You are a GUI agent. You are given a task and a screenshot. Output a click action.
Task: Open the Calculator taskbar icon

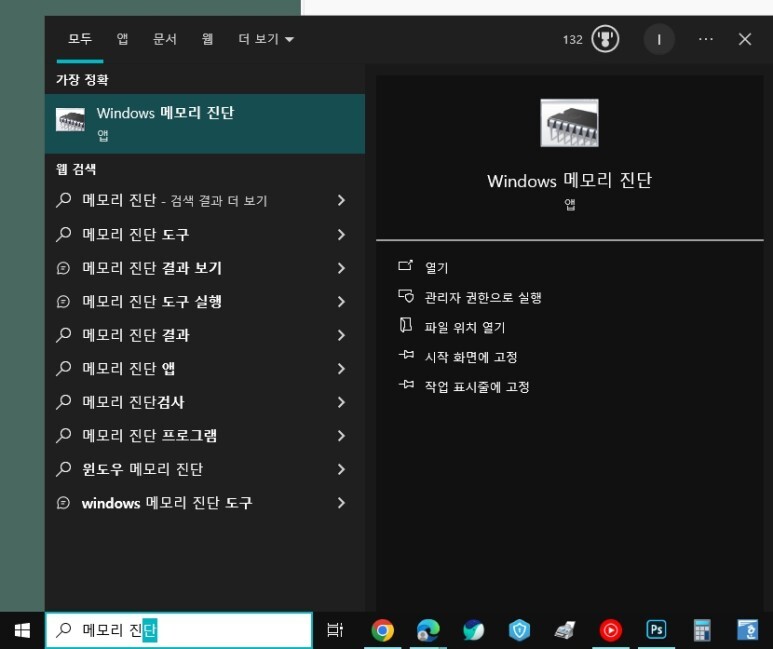702,630
